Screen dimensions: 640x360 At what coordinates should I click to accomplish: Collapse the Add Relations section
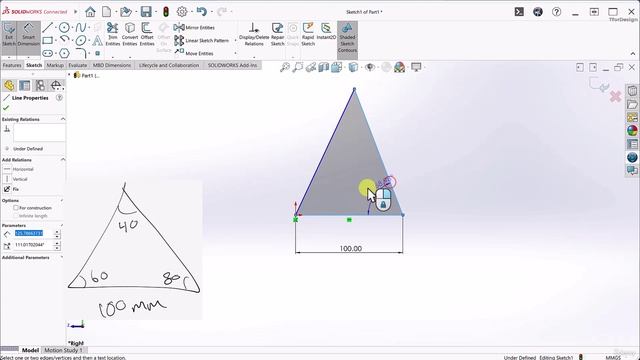click(63, 160)
